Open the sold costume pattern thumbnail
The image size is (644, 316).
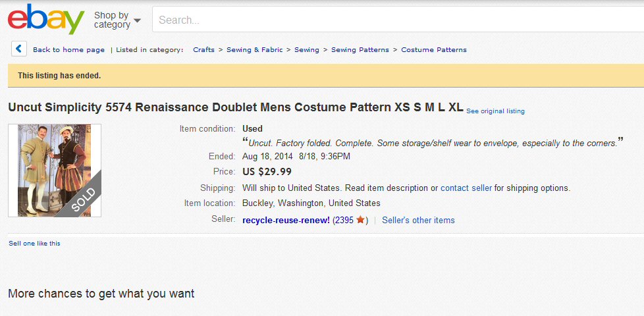55,171
